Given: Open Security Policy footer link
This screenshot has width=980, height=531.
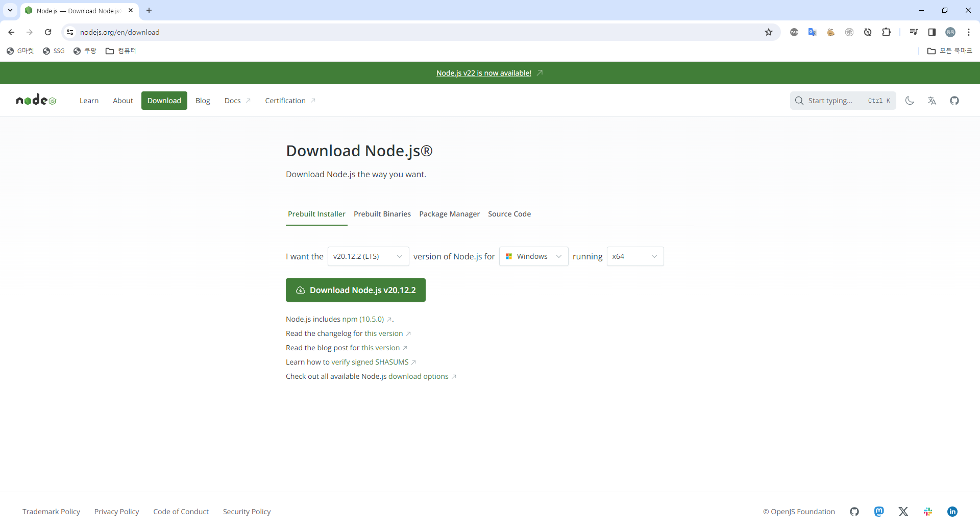Looking at the screenshot, I should click(x=247, y=512).
